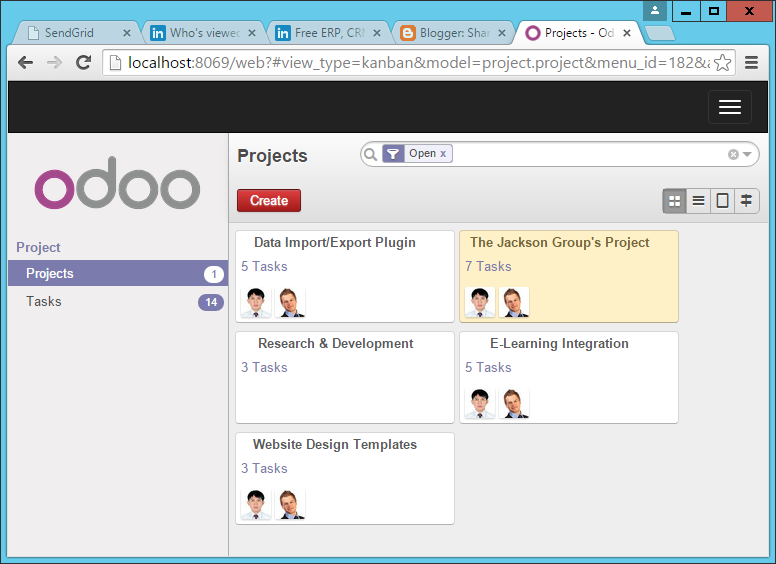Click the Chrome user profile icon
This screenshot has height=564, width=776.
click(x=655, y=10)
